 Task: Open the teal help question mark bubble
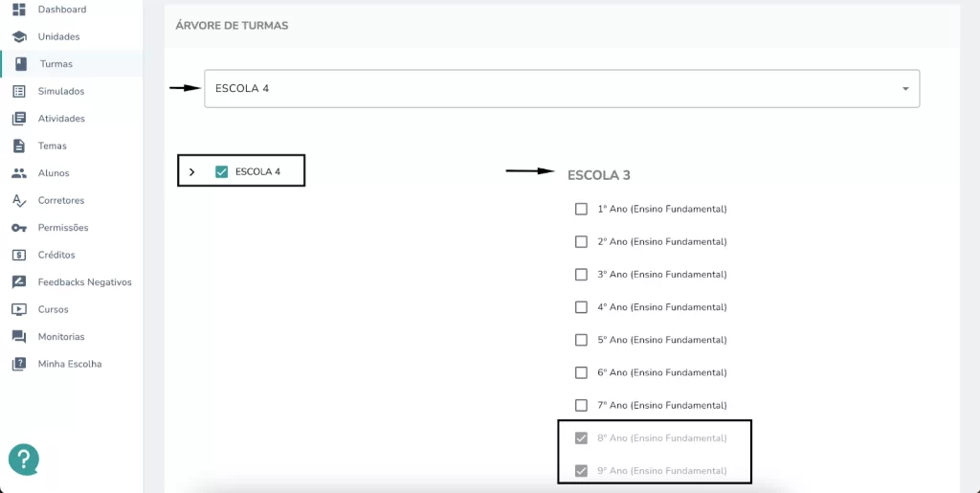click(24, 459)
